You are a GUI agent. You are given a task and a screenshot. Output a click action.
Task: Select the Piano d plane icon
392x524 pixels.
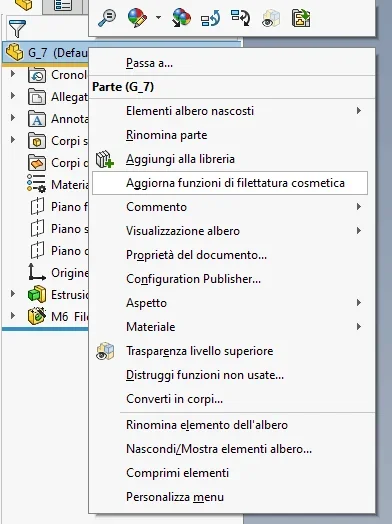pos(37,250)
